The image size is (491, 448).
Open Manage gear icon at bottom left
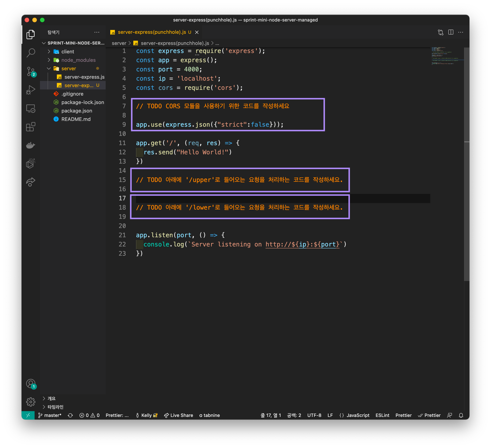point(31,402)
